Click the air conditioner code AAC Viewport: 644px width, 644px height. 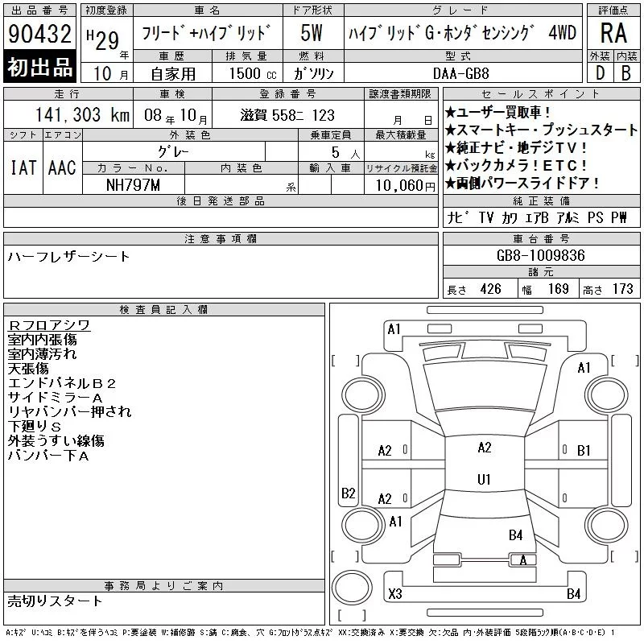coord(62,167)
